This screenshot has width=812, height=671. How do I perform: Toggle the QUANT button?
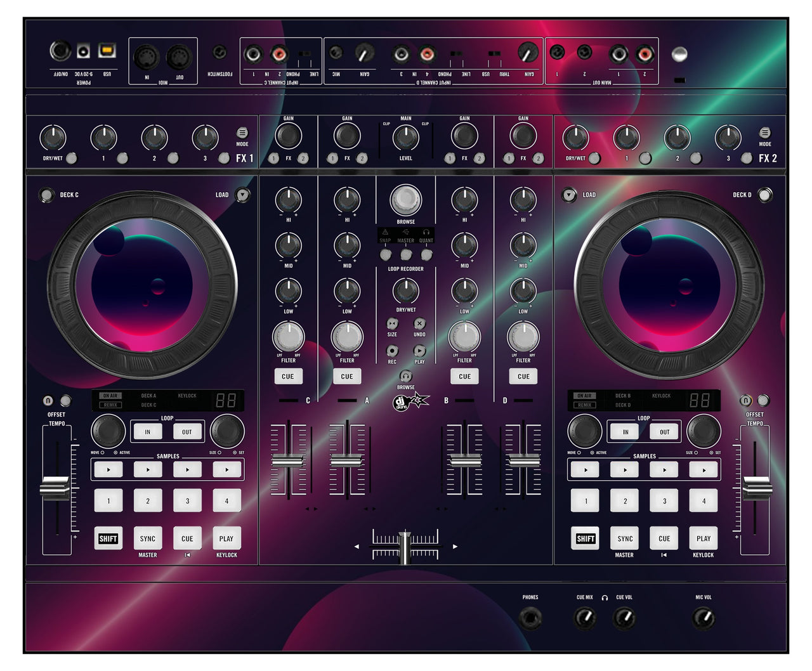click(x=426, y=254)
